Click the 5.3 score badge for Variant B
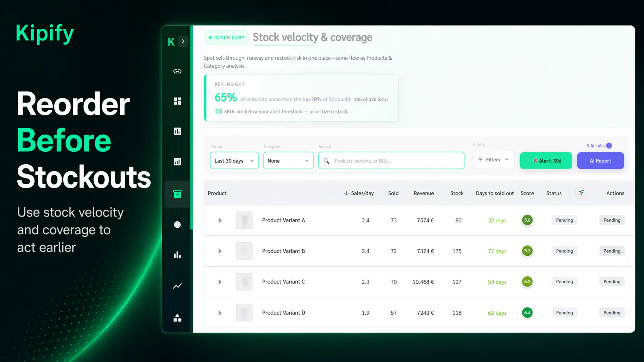Screen dimensions: 644x362 [527, 251]
